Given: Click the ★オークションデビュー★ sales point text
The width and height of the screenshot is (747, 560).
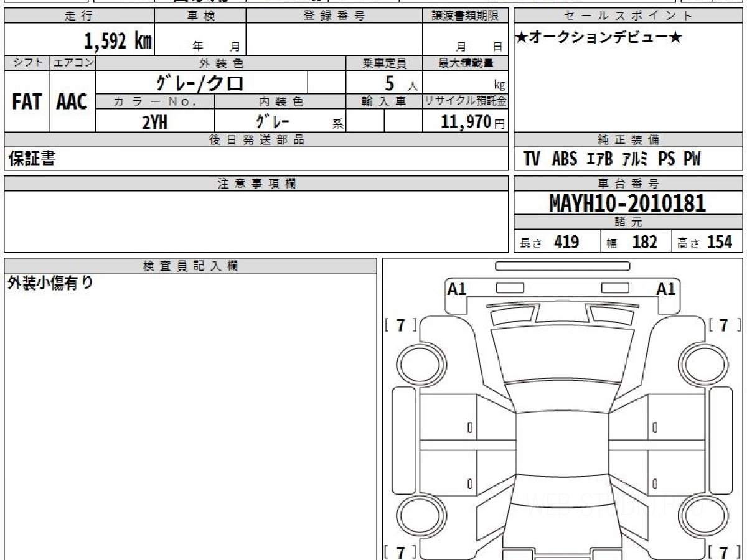Looking at the screenshot, I should [599, 38].
